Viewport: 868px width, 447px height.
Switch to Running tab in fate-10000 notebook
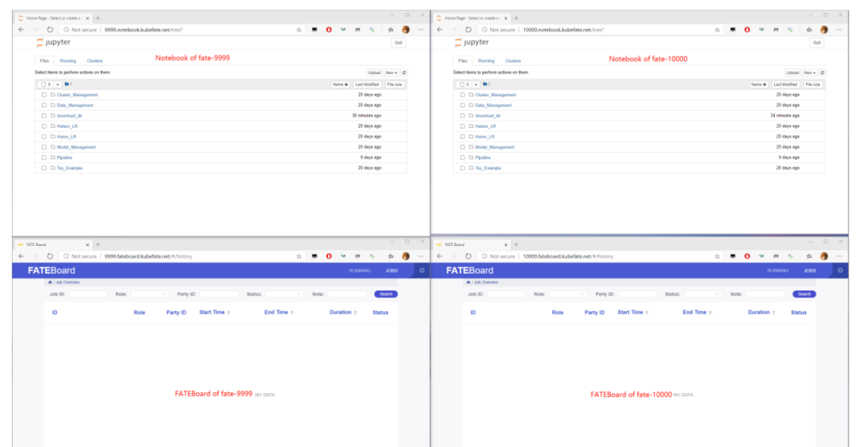486,61
